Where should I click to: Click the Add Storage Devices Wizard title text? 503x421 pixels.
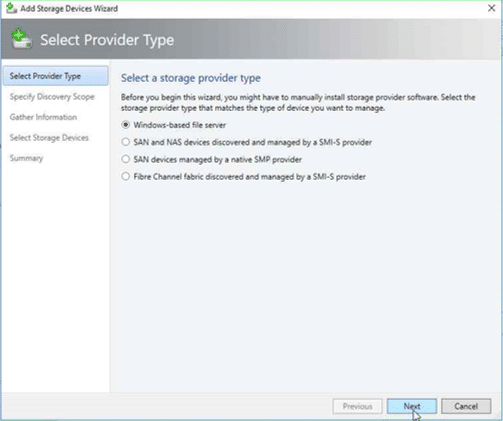(69, 8)
